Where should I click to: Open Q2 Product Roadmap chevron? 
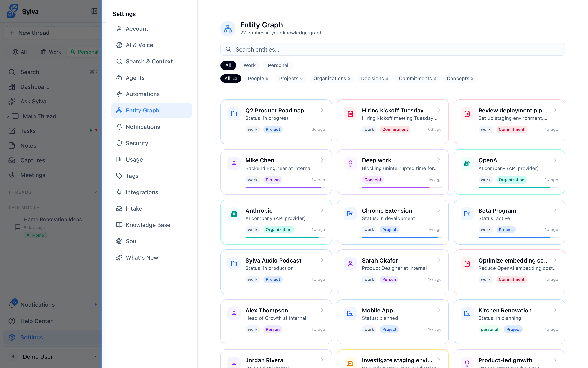click(322, 110)
